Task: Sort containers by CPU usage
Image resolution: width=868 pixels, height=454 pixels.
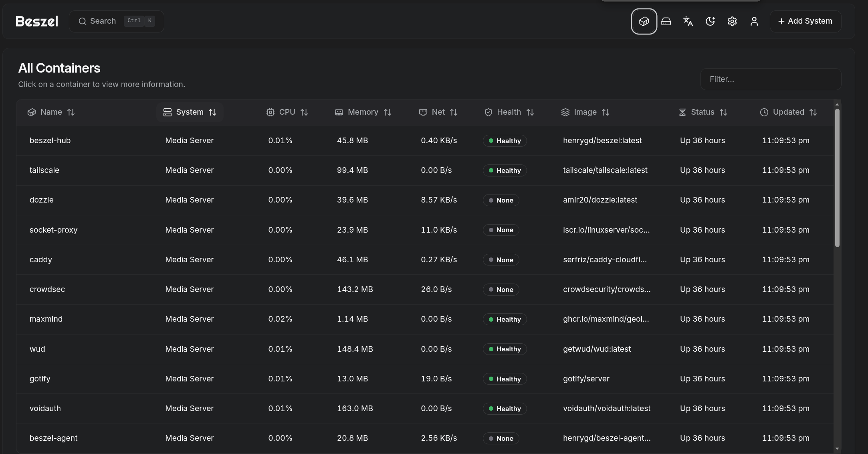Action: 287,112
